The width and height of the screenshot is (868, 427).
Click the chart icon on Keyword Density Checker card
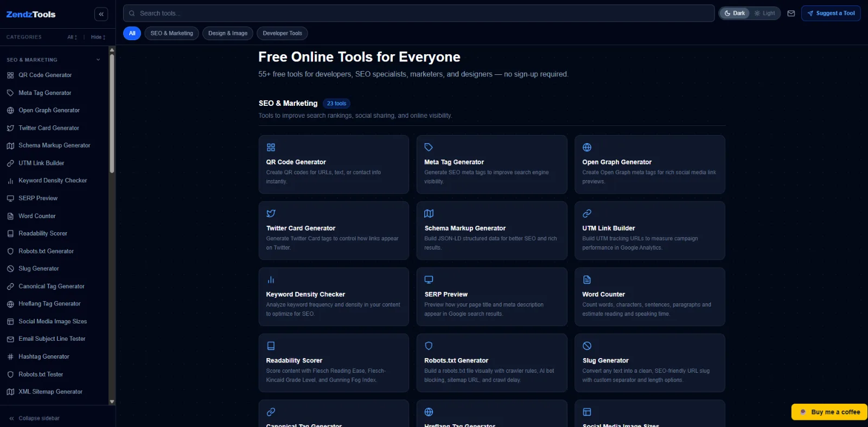pos(271,279)
